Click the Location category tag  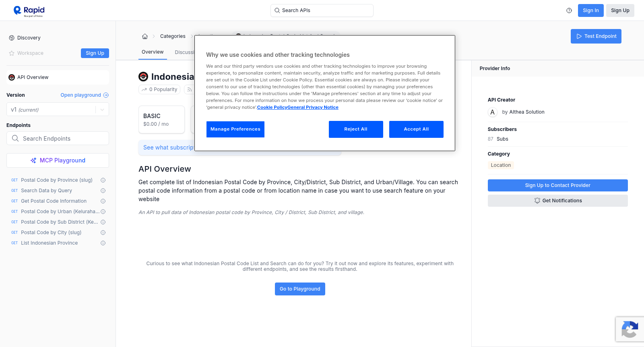click(501, 165)
